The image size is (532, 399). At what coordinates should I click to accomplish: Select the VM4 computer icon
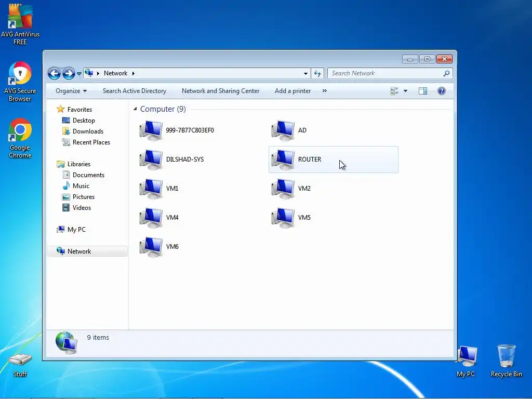[151, 218]
